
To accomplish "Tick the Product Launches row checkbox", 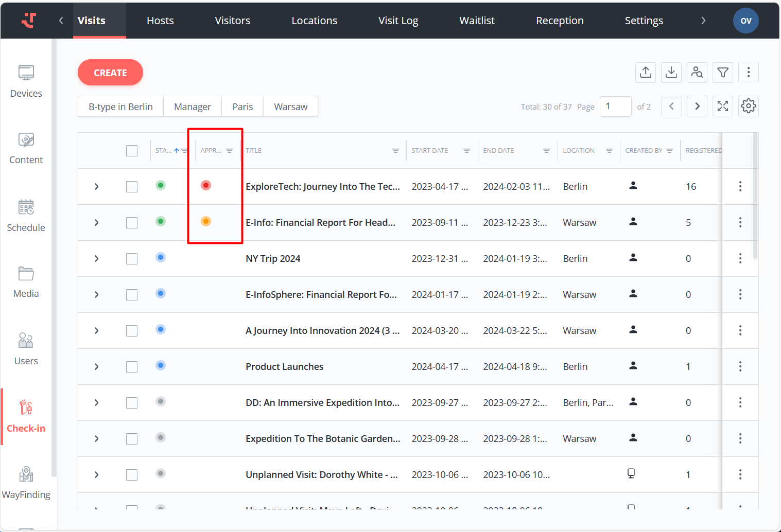I will (x=132, y=367).
